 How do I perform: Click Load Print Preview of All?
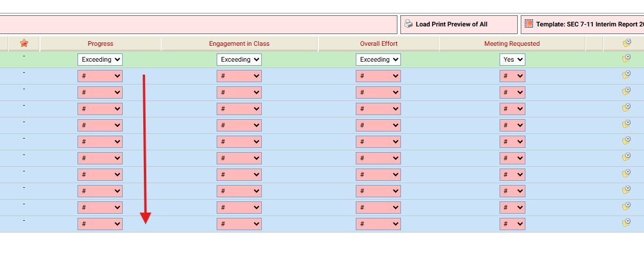coord(451,24)
